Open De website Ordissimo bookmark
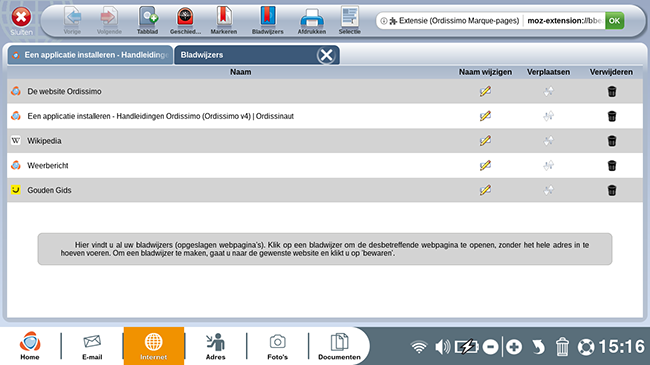 pos(64,91)
